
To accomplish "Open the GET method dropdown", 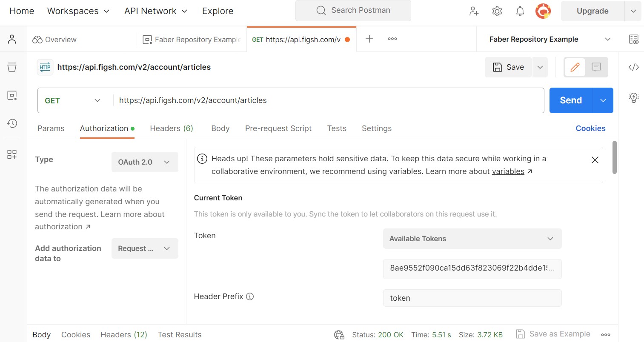I will point(73,100).
